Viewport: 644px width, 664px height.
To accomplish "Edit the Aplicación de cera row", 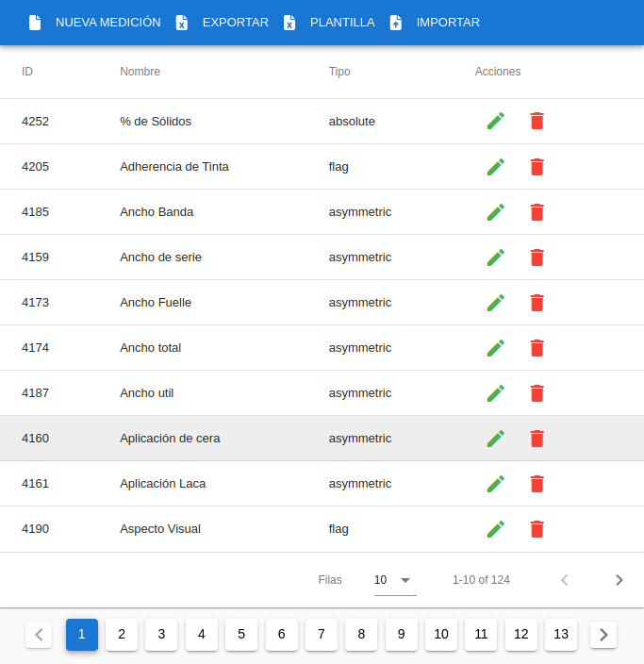I will [x=496, y=439].
